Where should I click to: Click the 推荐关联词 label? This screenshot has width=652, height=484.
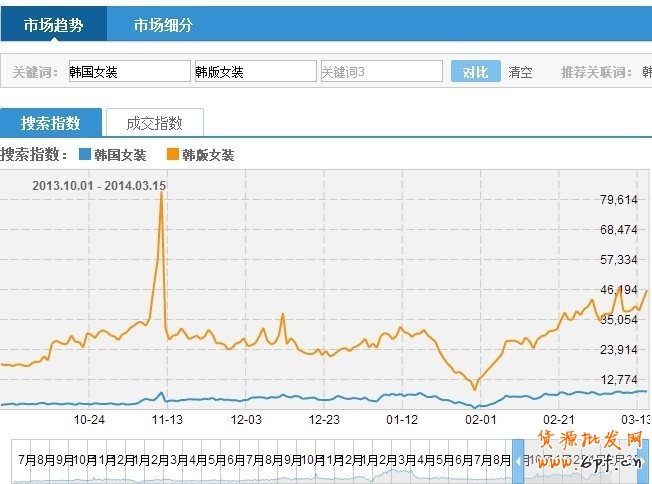click(594, 72)
